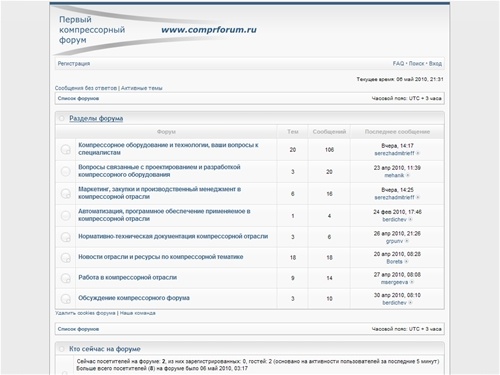Open Работа в компрессорной отрасли forum

point(127,277)
